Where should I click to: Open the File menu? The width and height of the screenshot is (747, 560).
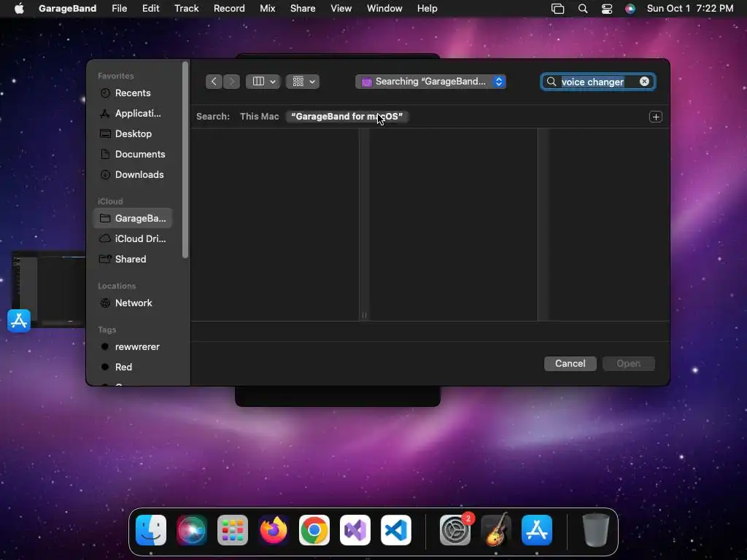click(x=119, y=9)
